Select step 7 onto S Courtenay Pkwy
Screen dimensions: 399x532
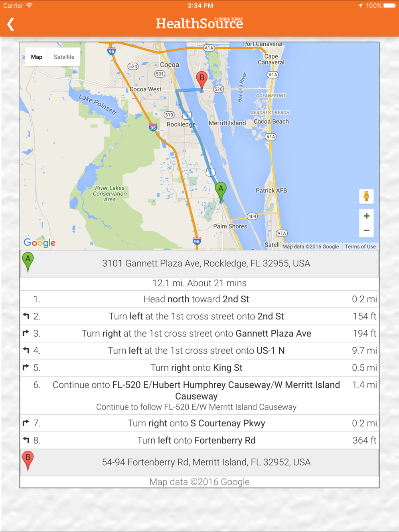coord(199,424)
